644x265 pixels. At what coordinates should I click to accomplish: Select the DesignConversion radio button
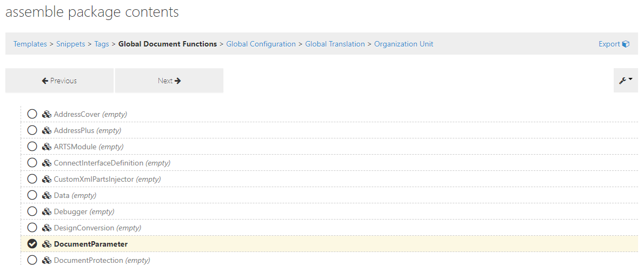[32, 228]
